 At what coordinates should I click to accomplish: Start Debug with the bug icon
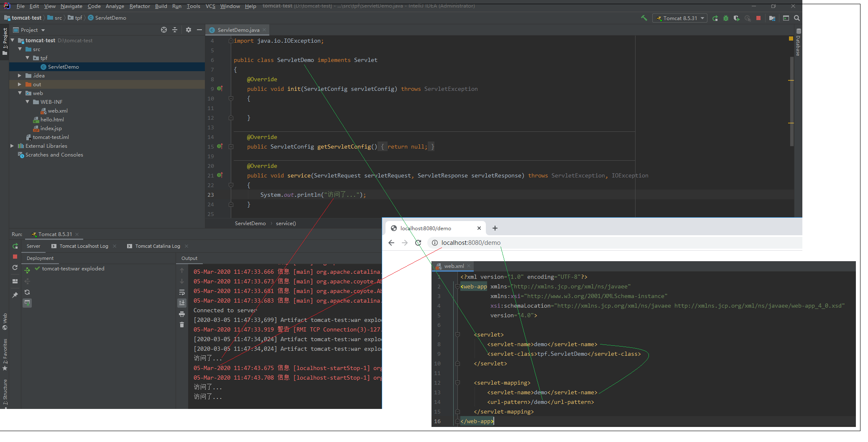pos(726,18)
